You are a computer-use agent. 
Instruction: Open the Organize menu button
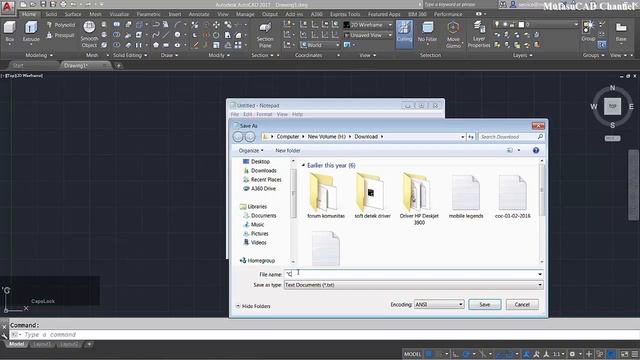251,151
